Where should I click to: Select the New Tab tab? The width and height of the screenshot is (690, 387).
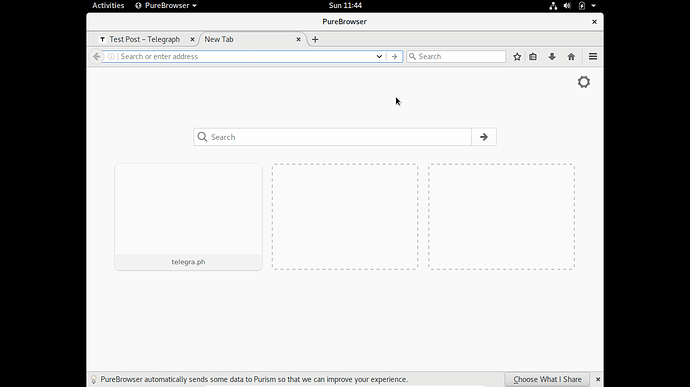point(252,39)
